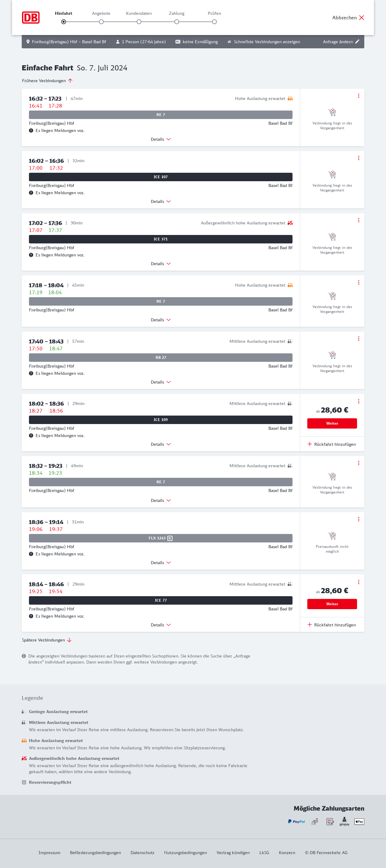Show Frühere Verbindungen

point(47,81)
